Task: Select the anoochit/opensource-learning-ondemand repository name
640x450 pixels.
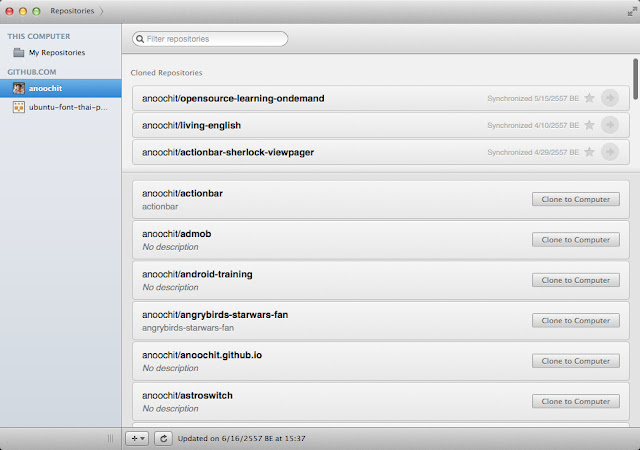Action: 233,98
